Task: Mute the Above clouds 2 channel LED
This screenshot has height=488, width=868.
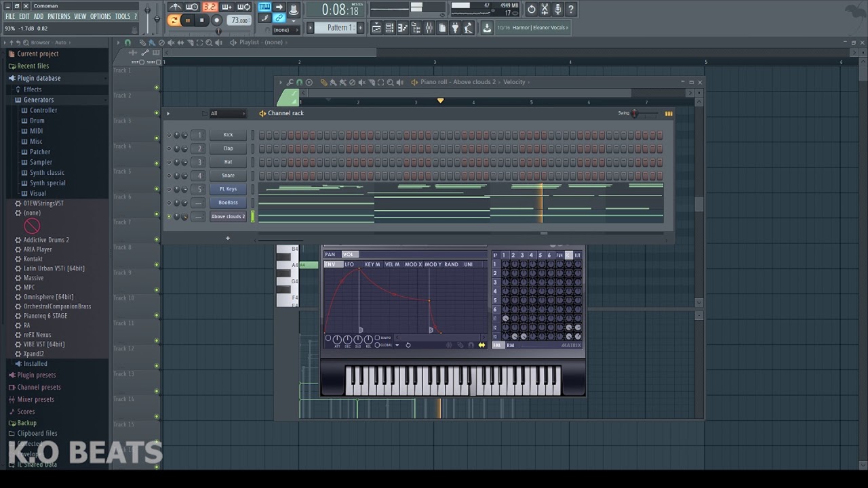Action: [169, 216]
